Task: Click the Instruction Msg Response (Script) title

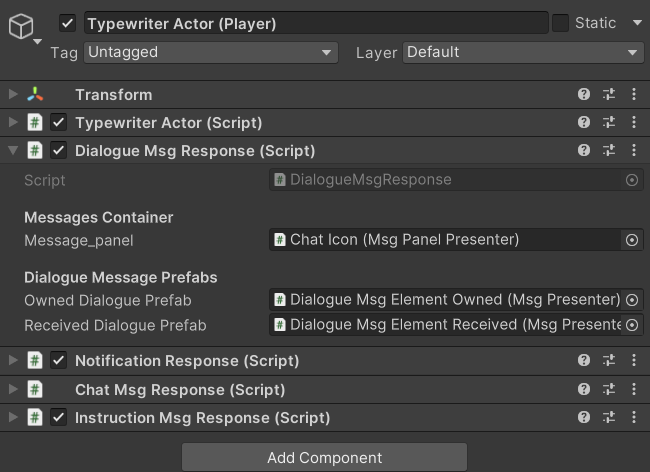Action: 203,418
